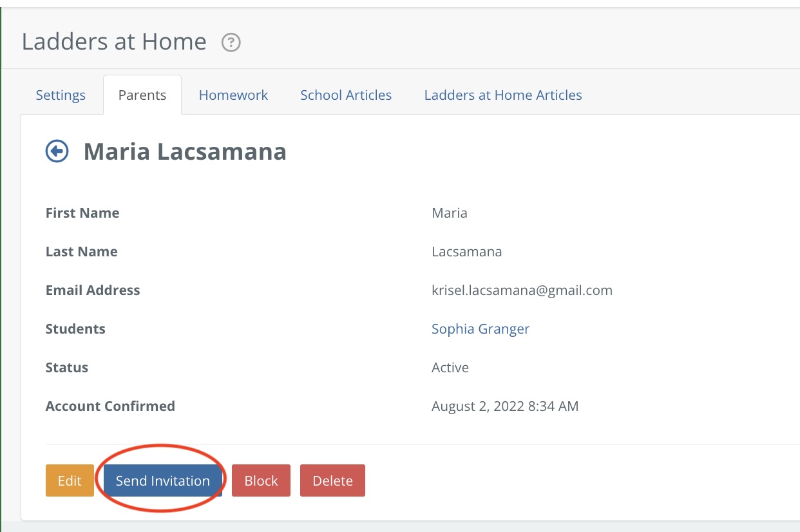
Task: Click the August 2, 2022 confirmation date
Action: 504,406
